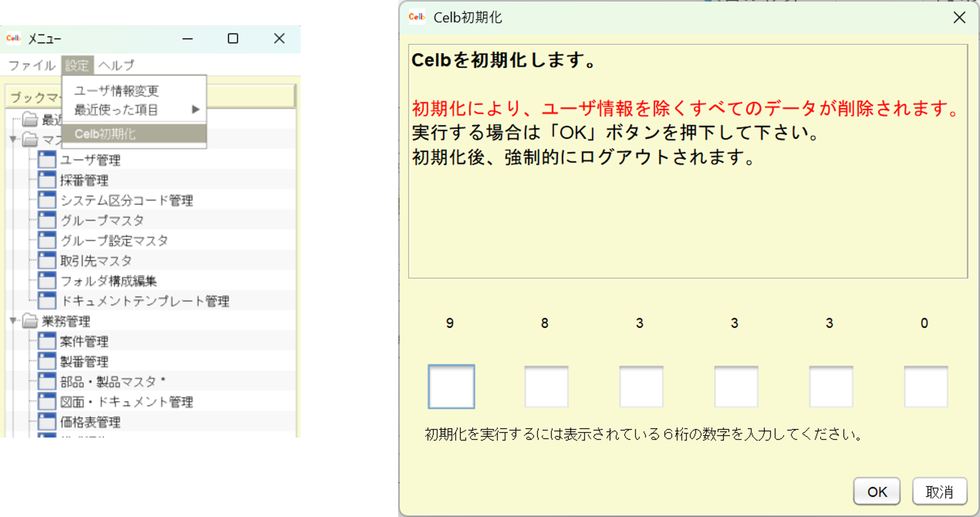Click the ドキュメントテンプレート管理 screen icon

click(47, 301)
